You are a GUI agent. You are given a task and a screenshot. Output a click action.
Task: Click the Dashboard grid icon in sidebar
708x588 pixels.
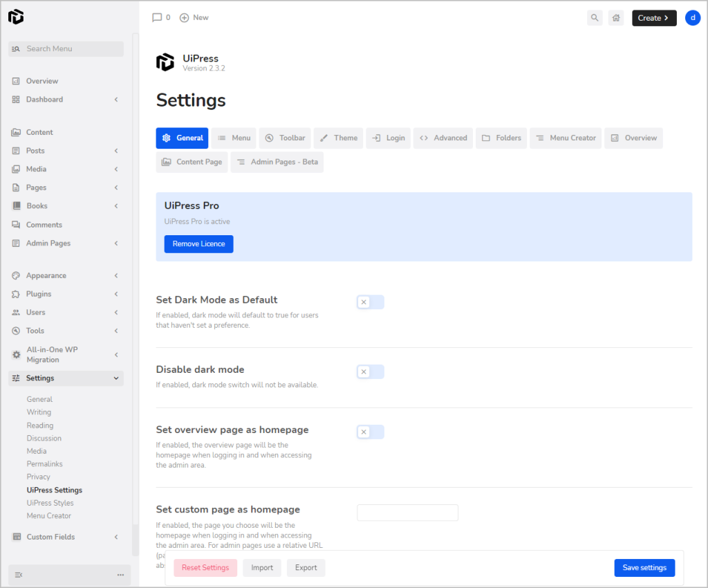click(16, 100)
